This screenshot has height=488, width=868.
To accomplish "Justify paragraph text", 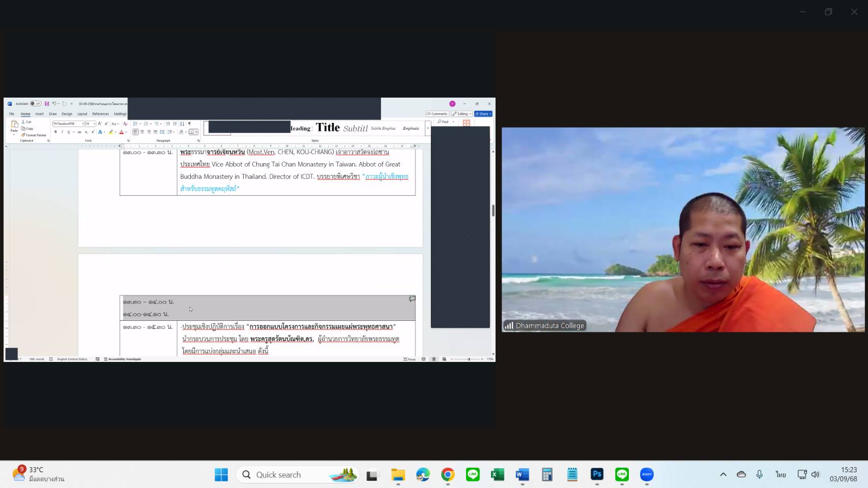I will (x=155, y=132).
